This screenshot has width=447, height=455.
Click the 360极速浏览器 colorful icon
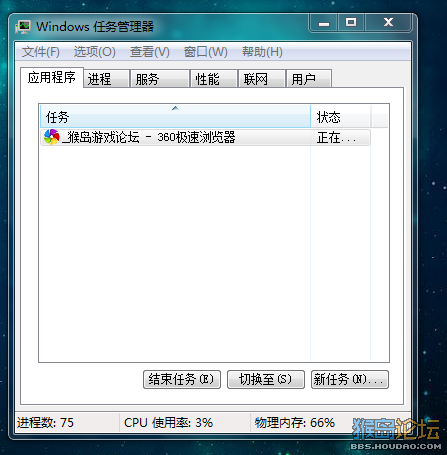52,137
